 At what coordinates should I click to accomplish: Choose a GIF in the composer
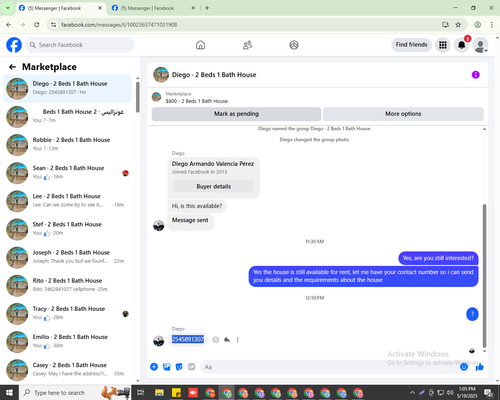pyautogui.click(x=191, y=367)
